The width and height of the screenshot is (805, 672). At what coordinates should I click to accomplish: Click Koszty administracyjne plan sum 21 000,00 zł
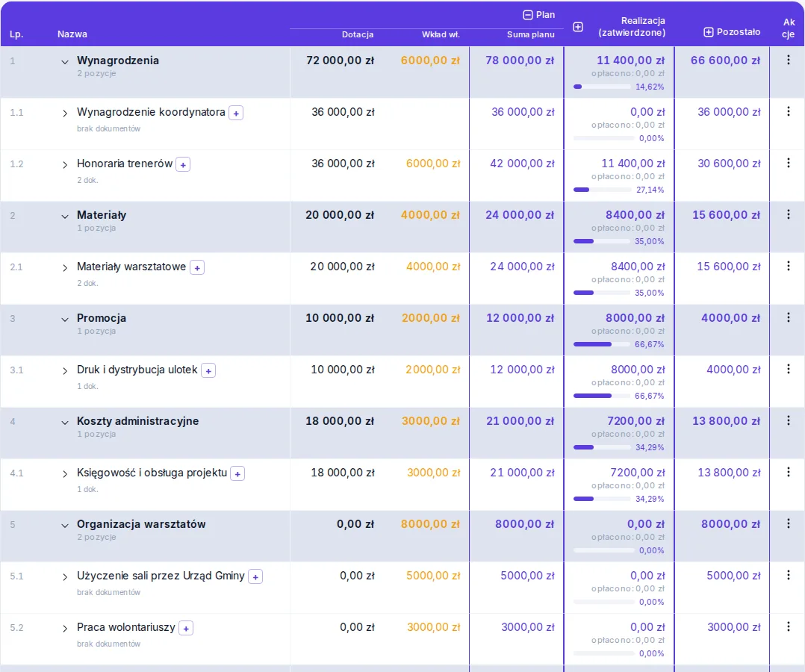pyautogui.click(x=520, y=421)
